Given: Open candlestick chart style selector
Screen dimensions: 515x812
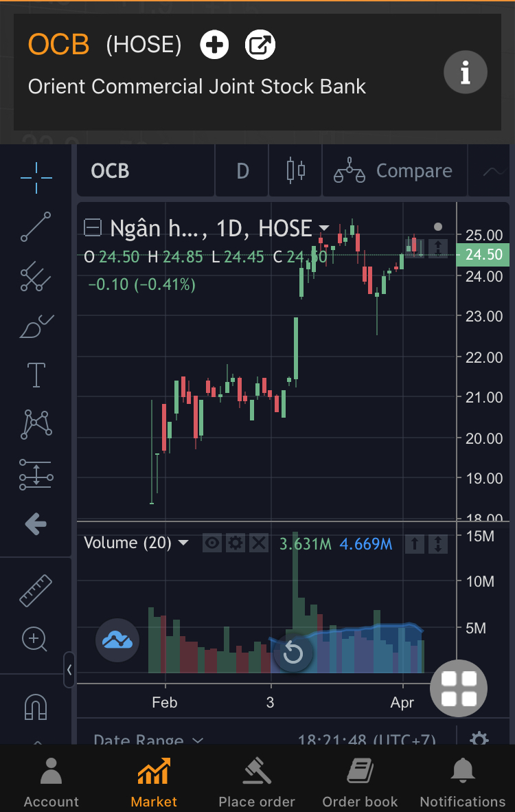Looking at the screenshot, I should coord(295,170).
